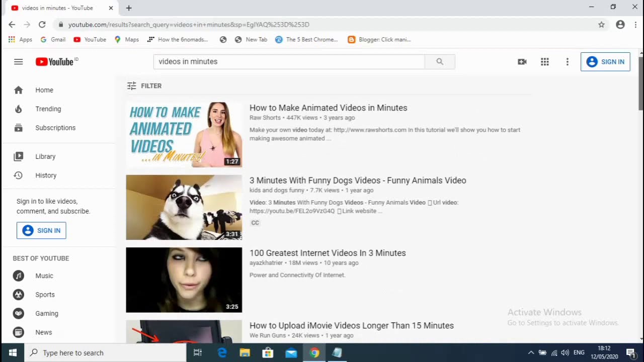Expand the FILTER options
The width and height of the screenshot is (644, 362).
144,86
